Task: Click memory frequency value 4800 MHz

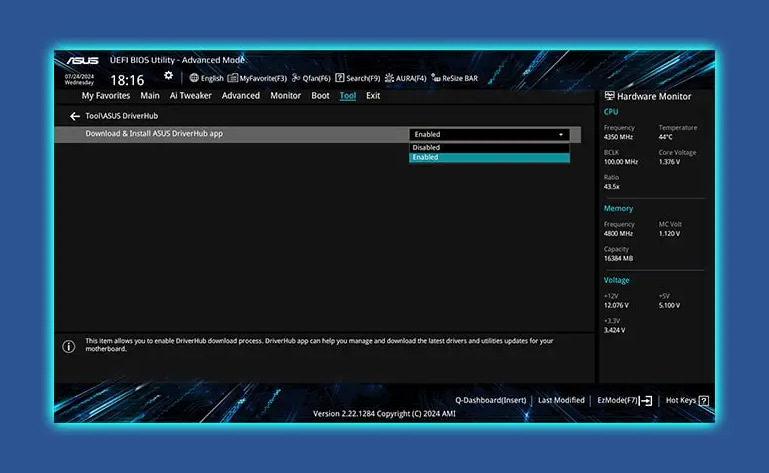Action: (618, 234)
